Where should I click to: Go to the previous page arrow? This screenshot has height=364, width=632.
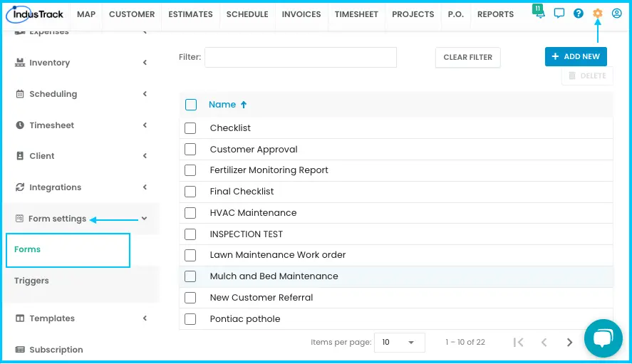point(544,342)
